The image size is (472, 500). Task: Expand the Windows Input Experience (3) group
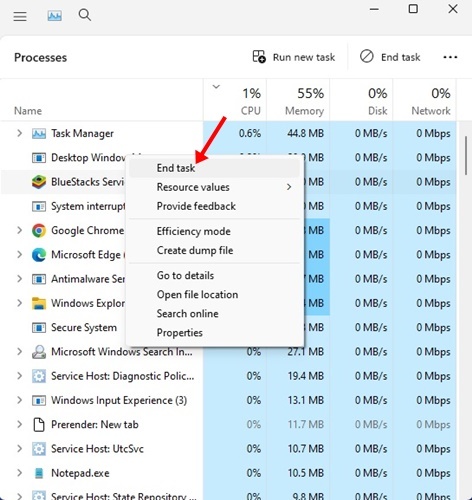[19, 400]
